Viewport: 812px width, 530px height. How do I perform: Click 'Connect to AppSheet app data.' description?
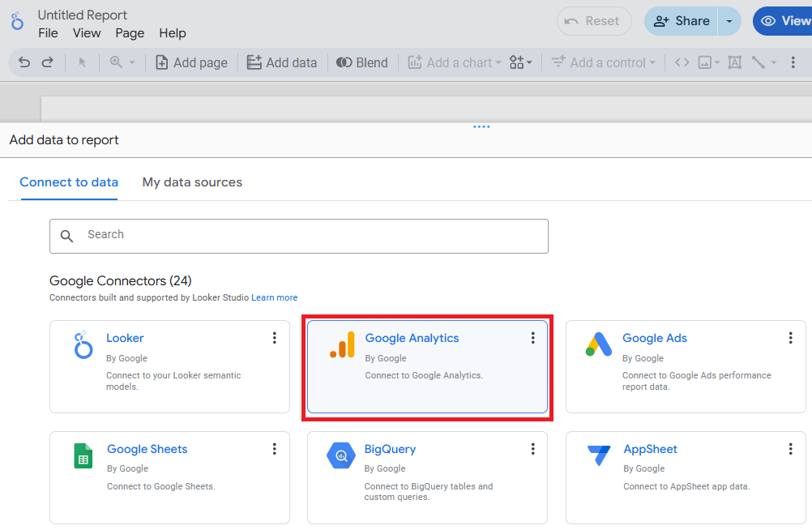(x=686, y=486)
